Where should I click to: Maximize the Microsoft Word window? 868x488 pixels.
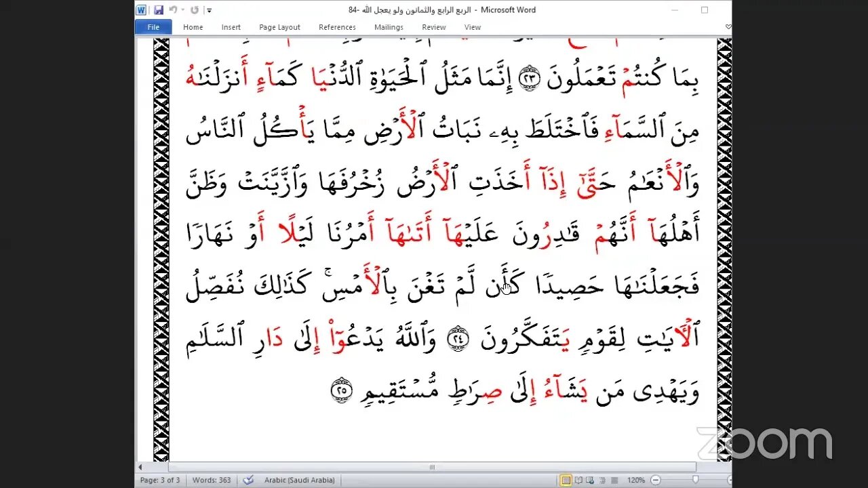click(x=705, y=10)
